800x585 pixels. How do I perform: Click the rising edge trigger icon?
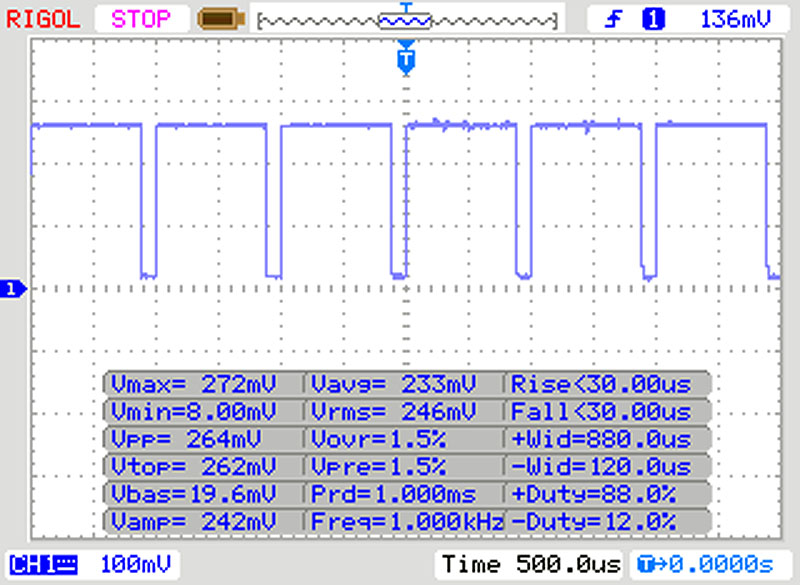[613, 19]
